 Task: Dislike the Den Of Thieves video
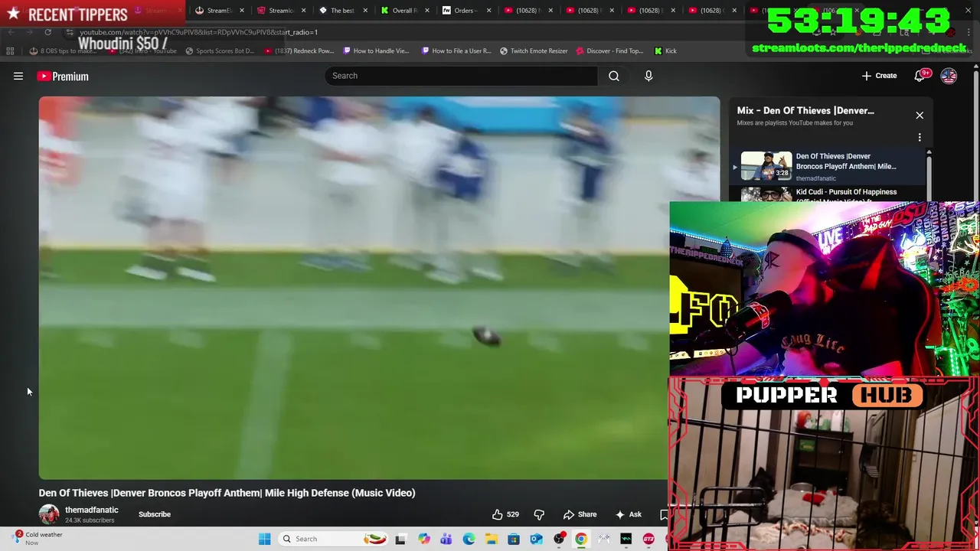539,514
